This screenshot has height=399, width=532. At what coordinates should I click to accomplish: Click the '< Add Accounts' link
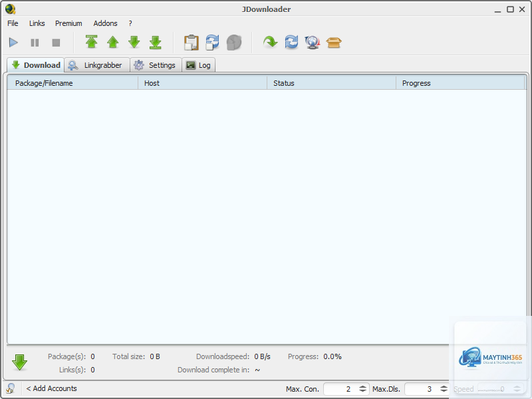pyautogui.click(x=52, y=388)
